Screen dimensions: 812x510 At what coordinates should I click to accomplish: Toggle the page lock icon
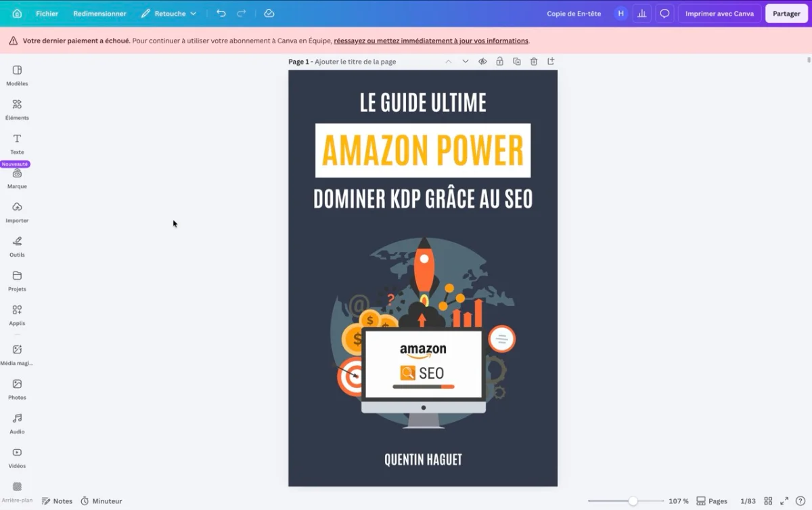(x=499, y=62)
